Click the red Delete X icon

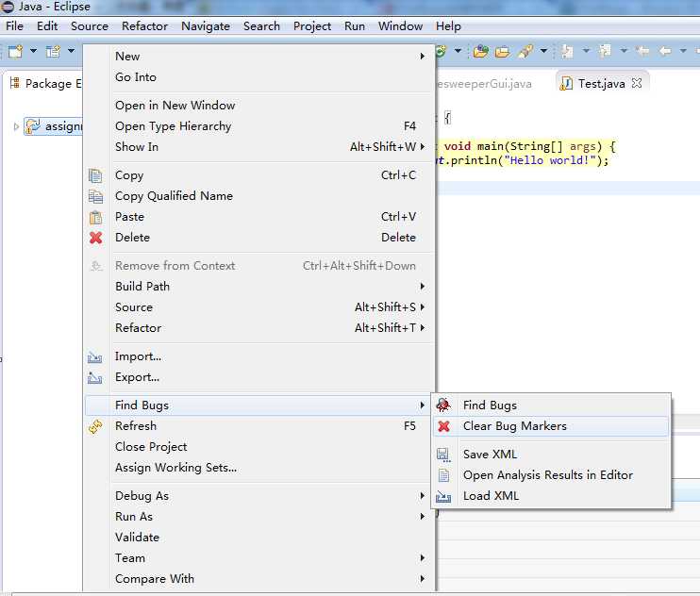click(95, 238)
